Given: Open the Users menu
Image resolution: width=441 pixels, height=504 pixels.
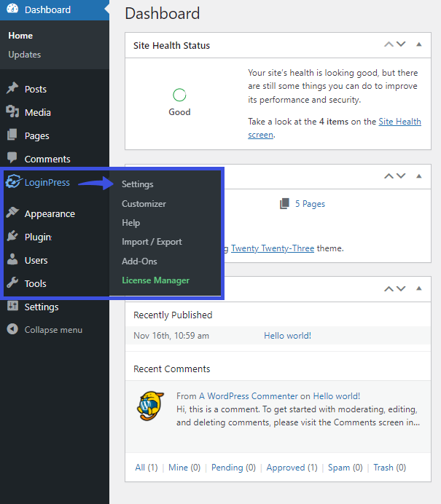Looking at the screenshot, I should point(36,260).
